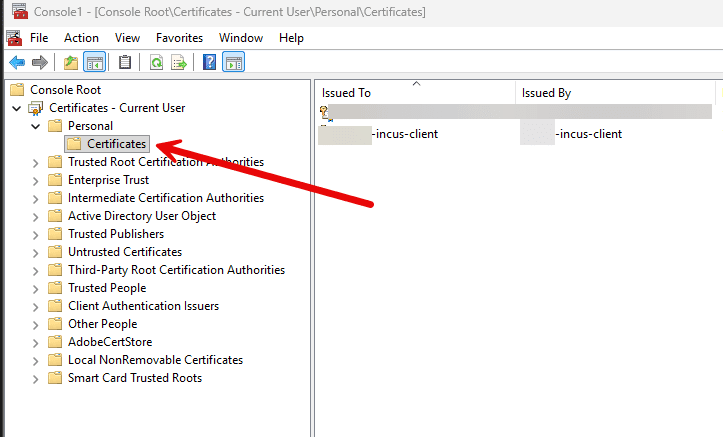Expand the Enterprise Trust folder
Image resolution: width=723 pixels, height=437 pixels.
tap(36, 181)
